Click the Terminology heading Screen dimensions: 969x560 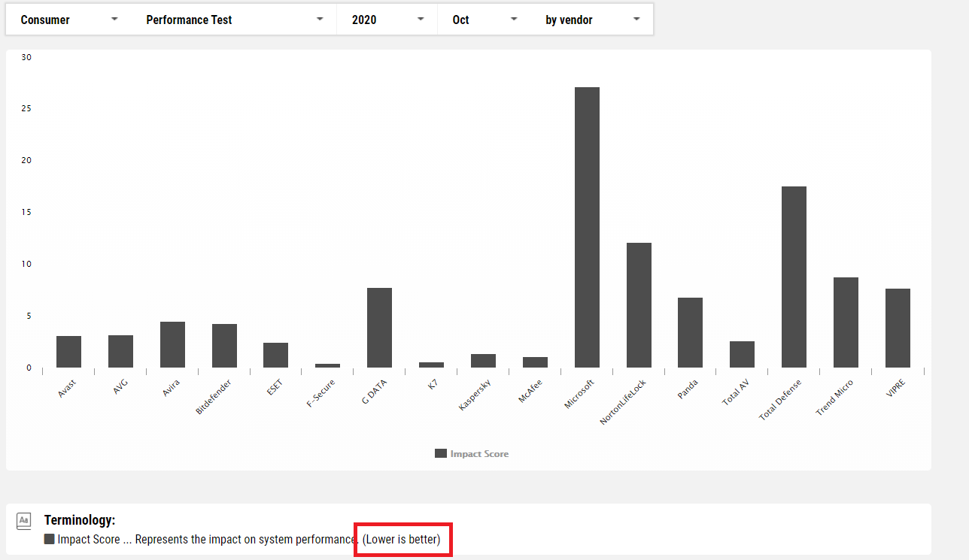(x=80, y=520)
